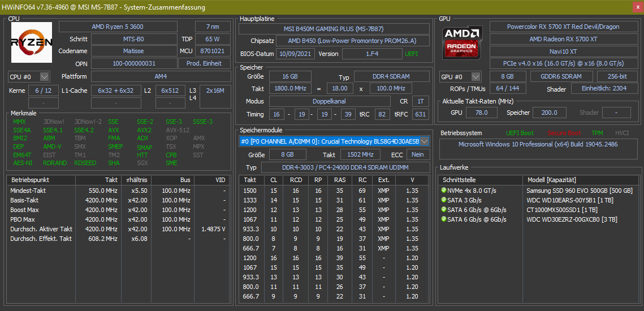
Task: Select the 666.7 MHz 1.20 V row
Action: [334, 296]
